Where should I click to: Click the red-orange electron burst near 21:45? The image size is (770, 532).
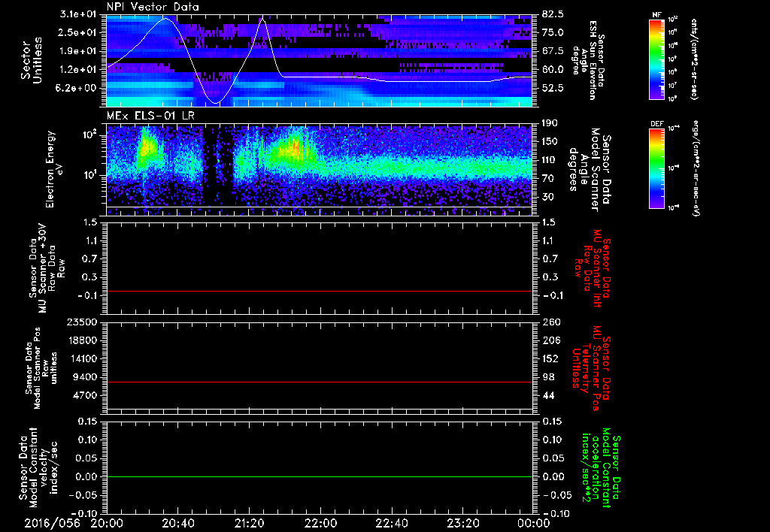click(x=294, y=147)
